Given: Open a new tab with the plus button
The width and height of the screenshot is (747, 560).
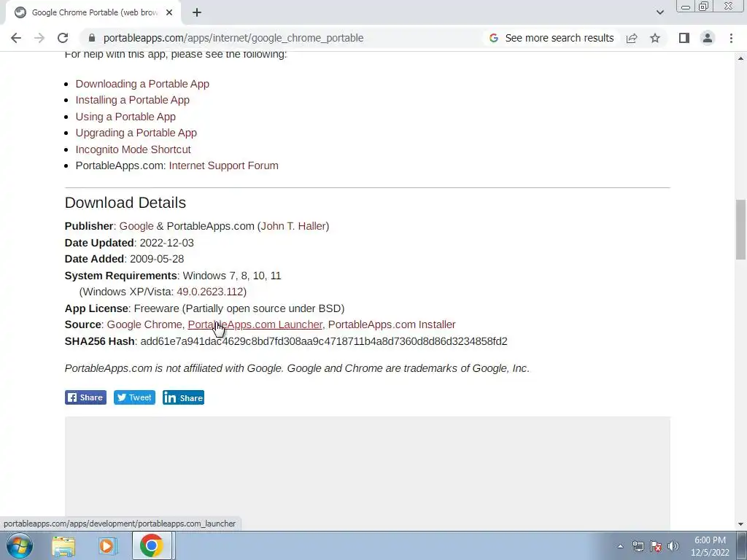Looking at the screenshot, I should point(197,13).
